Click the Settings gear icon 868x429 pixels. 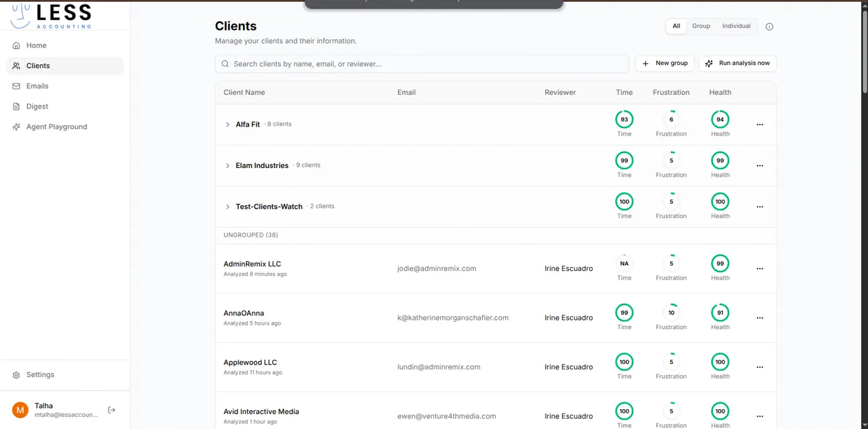(x=16, y=375)
